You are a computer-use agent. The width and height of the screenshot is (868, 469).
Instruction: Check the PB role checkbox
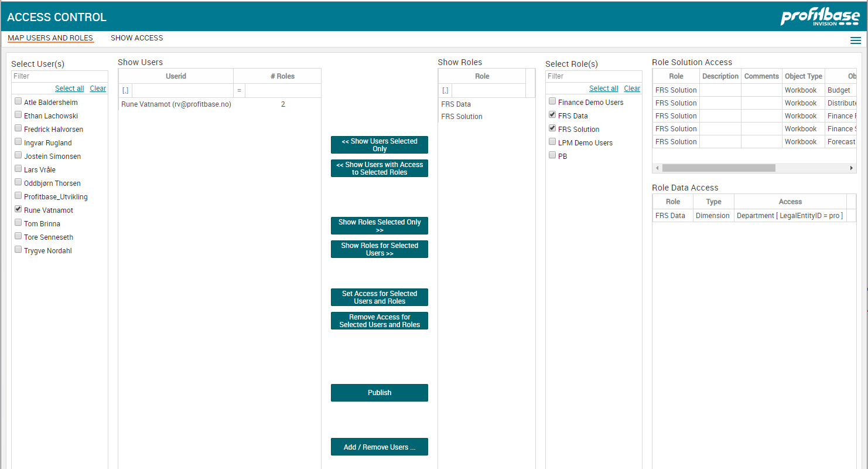click(x=552, y=155)
